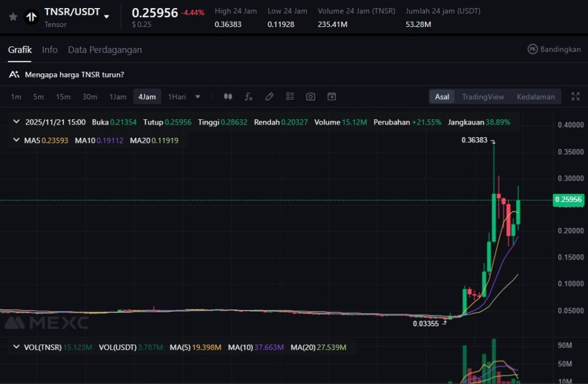Viewport: 588px width, 384px height.
Task: Open chart settings list icon
Action: click(x=290, y=96)
